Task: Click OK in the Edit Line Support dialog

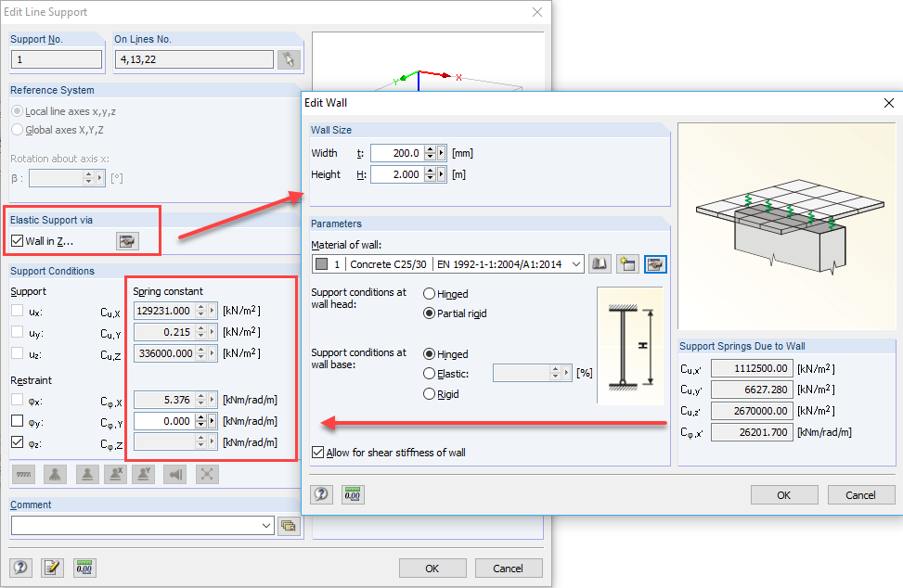Action: [432, 569]
